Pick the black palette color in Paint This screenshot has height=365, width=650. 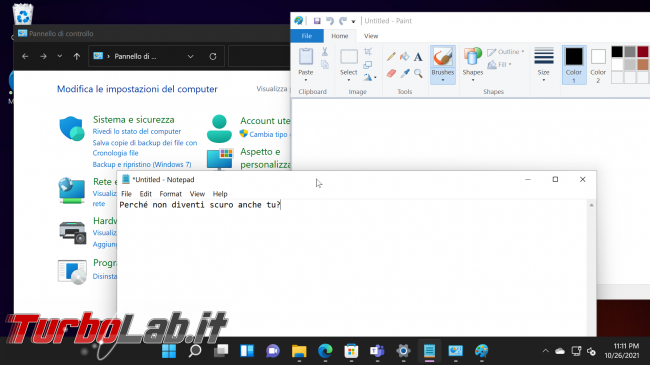tap(617, 51)
